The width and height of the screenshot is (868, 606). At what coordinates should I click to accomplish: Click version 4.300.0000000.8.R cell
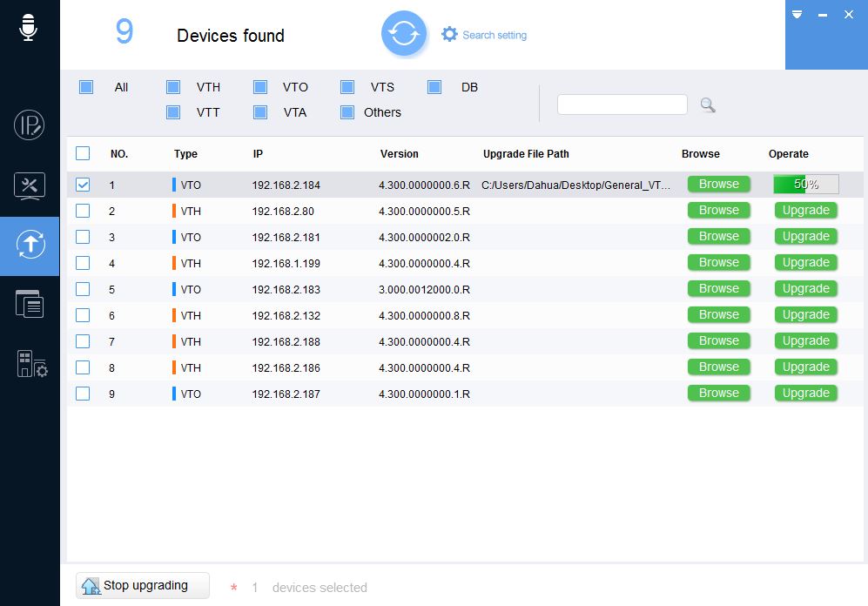pos(425,316)
